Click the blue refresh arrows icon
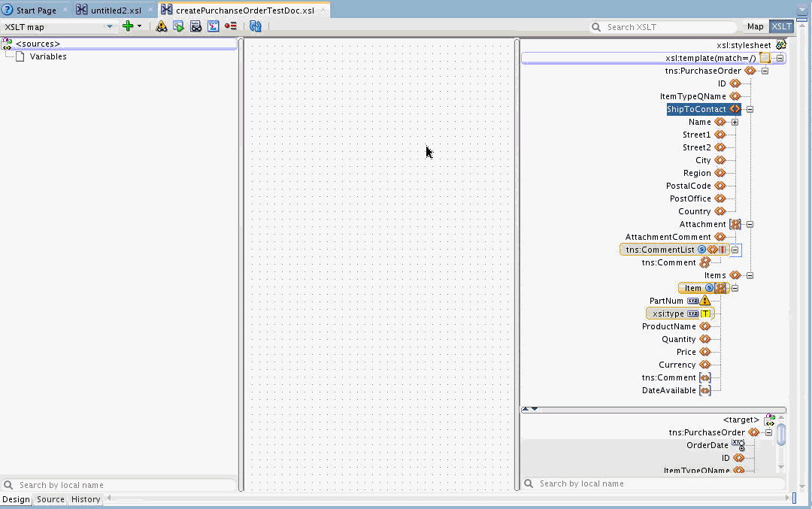812x509 pixels. click(256, 26)
